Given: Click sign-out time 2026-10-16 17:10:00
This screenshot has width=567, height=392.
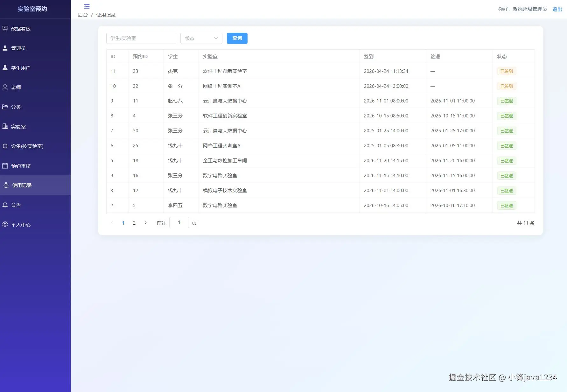Looking at the screenshot, I should (452, 206).
